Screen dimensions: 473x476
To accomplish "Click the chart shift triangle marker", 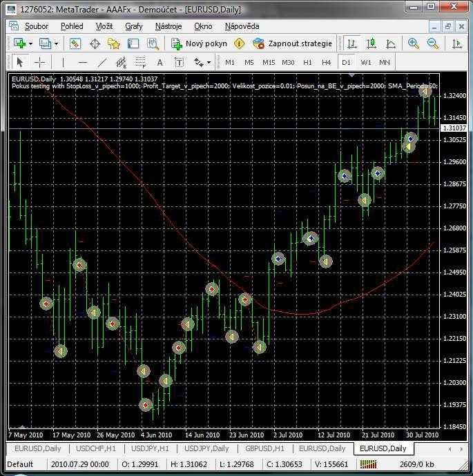I will [351, 75].
